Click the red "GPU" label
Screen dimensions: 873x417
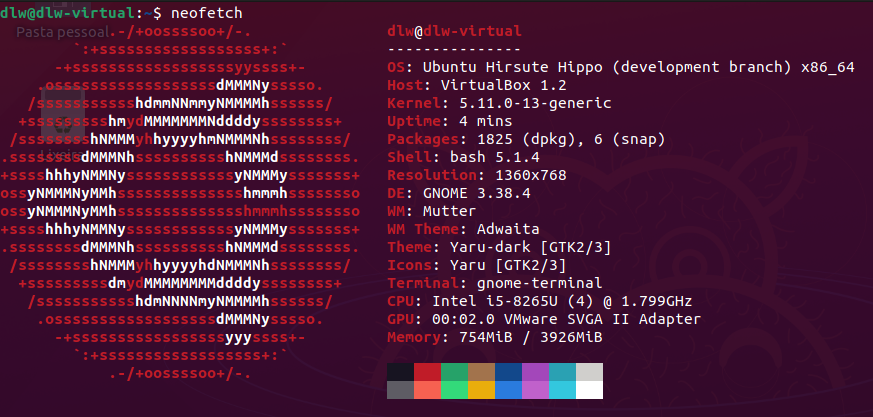pyautogui.click(x=401, y=320)
